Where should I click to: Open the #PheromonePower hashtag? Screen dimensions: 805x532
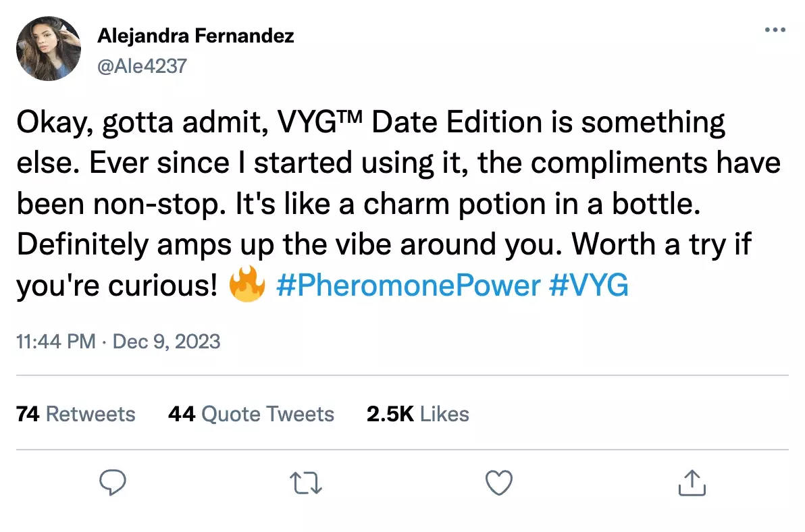(408, 285)
